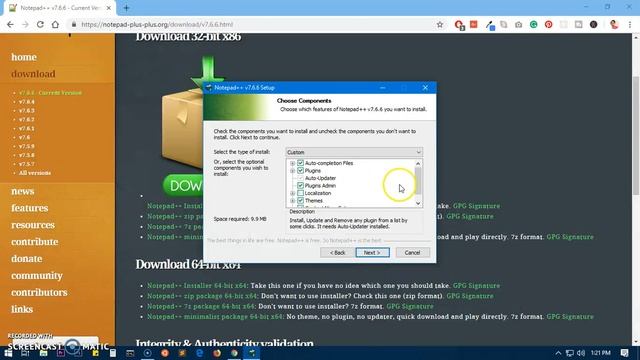Bookmark this page with the star icon

coord(440,24)
